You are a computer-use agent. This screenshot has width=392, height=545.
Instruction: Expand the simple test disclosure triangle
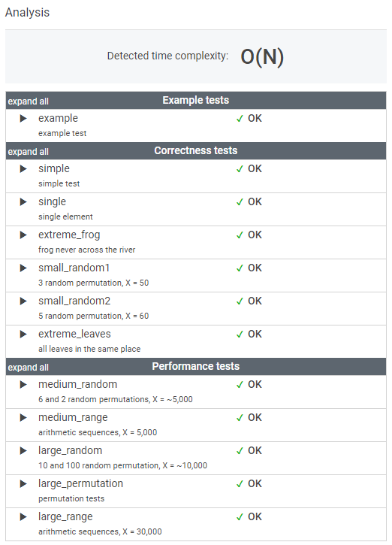[x=23, y=169]
